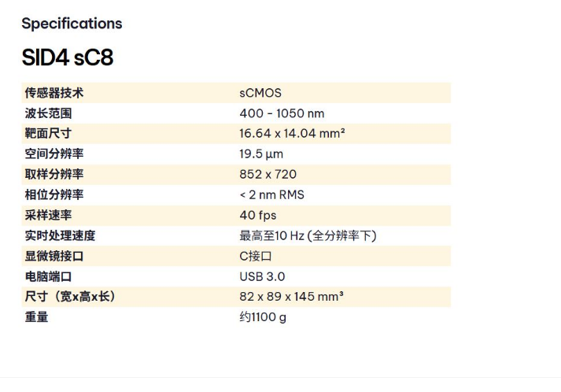Screen dimensions: 561x392
Task: Select the USB 3.0 value
Action: pyautogui.click(x=262, y=276)
